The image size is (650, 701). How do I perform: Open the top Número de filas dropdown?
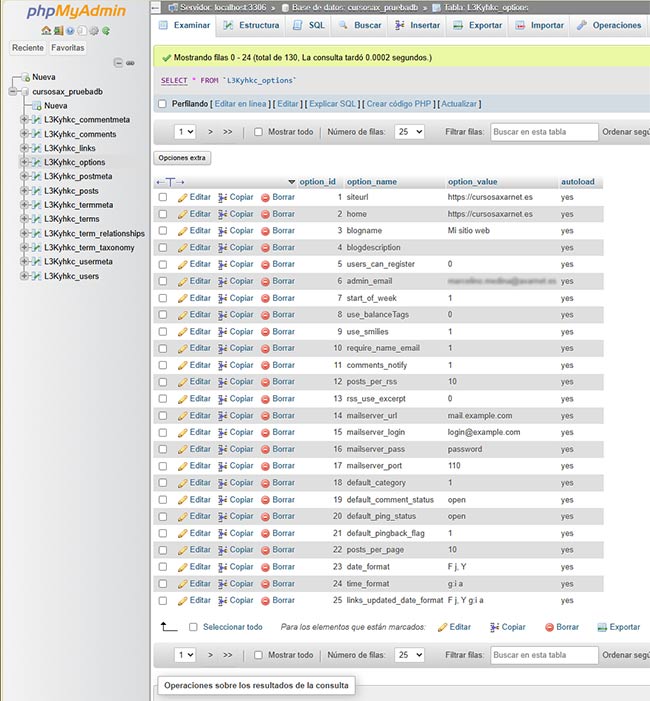pyautogui.click(x=409, y=132)
